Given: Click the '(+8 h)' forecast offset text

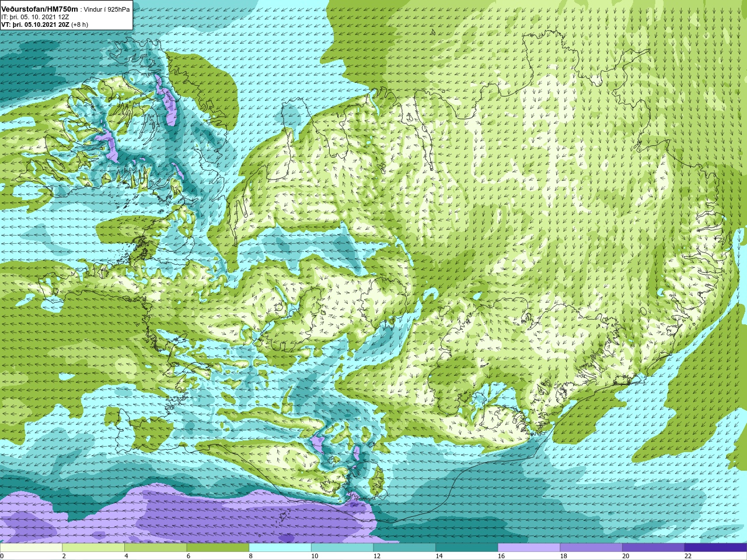Looking at the screenshot, I should [79, 24].
